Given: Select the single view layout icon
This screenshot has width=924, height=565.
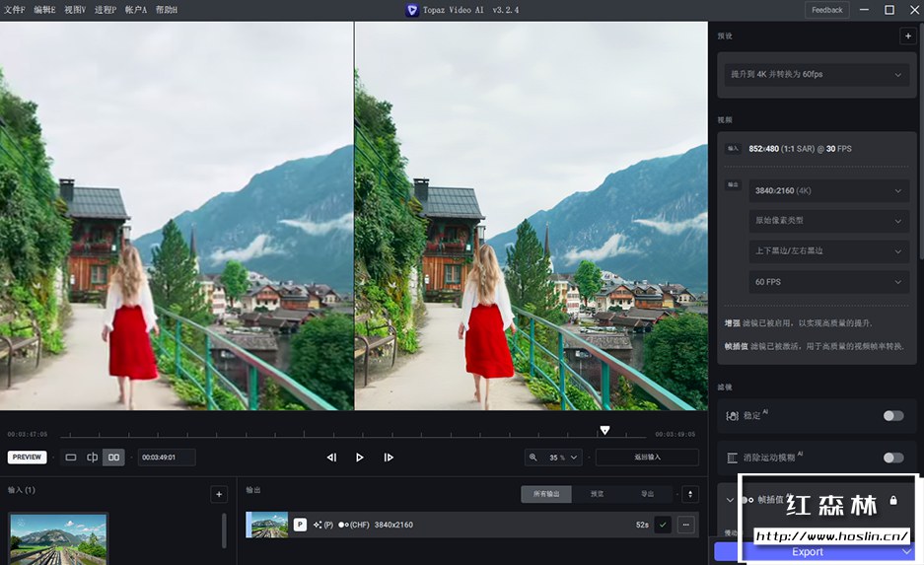Looking at the screenshot, I should pos(71,458).
